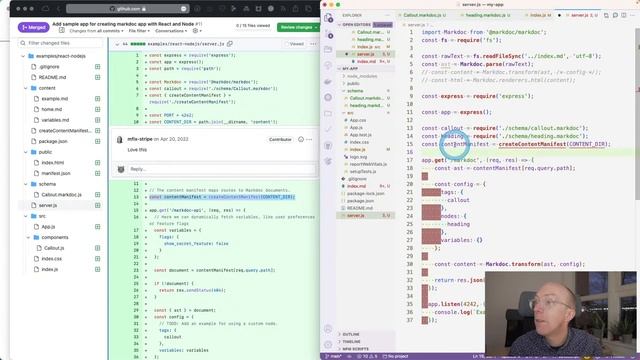Click the mfix-stripe avatar on GitHub comment
This screenshot has height=360, width=640.
(120, 140)
